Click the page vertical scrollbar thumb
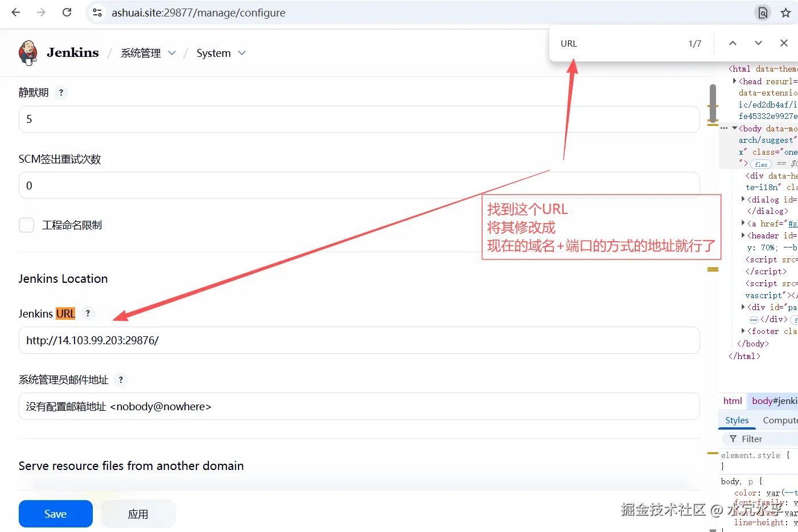The width and height of the screenshot is (798, 532). pyautogui.click(x=713, y=104)
